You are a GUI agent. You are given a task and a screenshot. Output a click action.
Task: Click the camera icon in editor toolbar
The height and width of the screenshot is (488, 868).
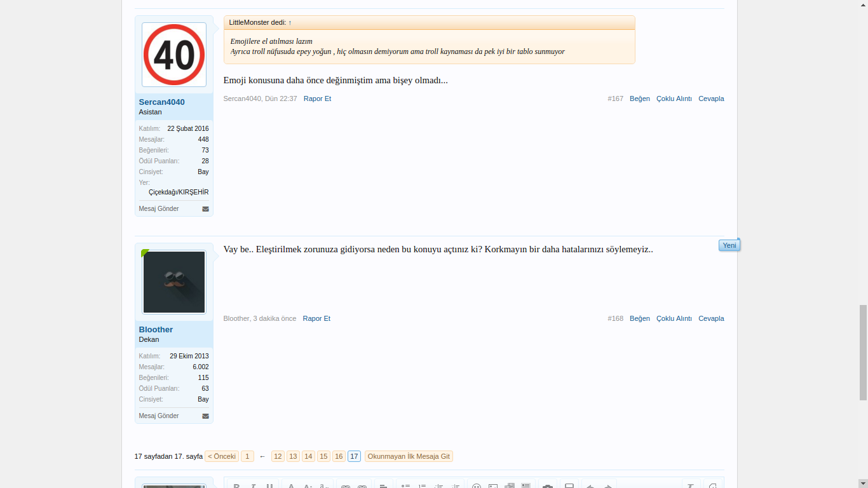click(547, 486)
